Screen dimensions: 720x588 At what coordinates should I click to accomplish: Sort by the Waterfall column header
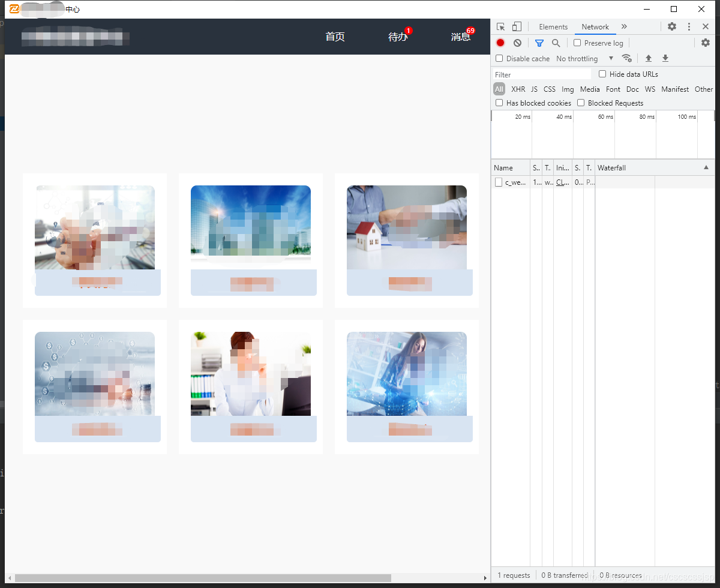pyautogui.click(x=654, y=168)
